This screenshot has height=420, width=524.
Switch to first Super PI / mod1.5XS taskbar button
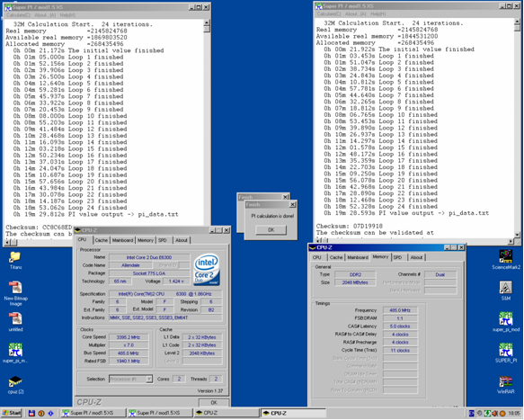click(x=93, y=414)
